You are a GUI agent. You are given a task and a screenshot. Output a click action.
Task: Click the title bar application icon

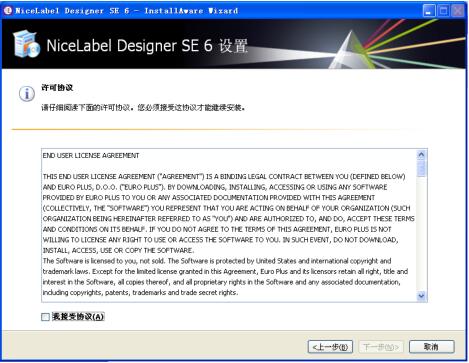coord(8,10)
